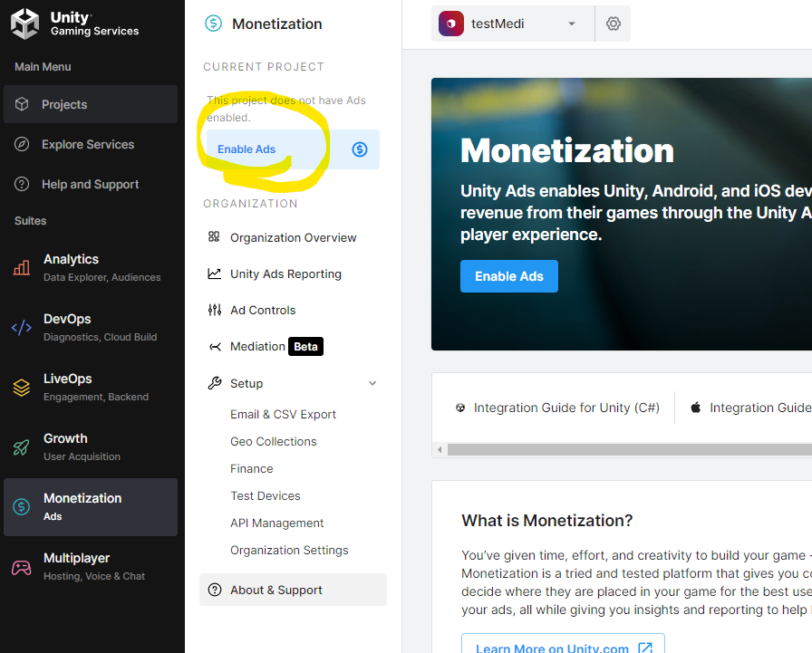Image resolution: width=812 pixels, height=653 pixels.
Task: Click the Monetization dollar icon in the dark sidebar
Action: coord(22,506)
